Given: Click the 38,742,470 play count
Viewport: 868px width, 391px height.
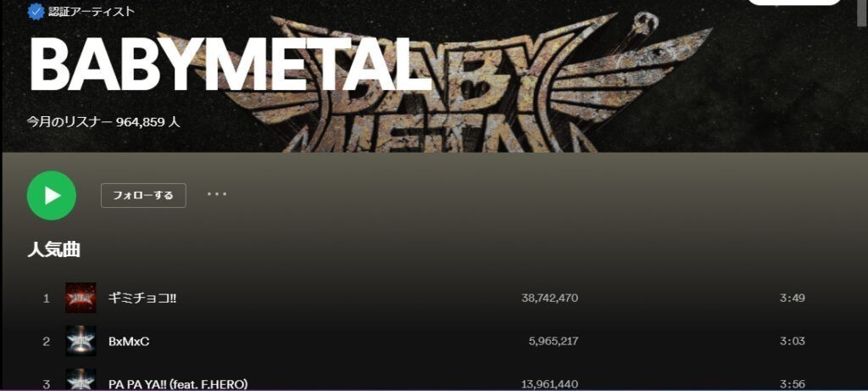Looking at the screenshot, I should pyautogui.click(x=549, y=298).
